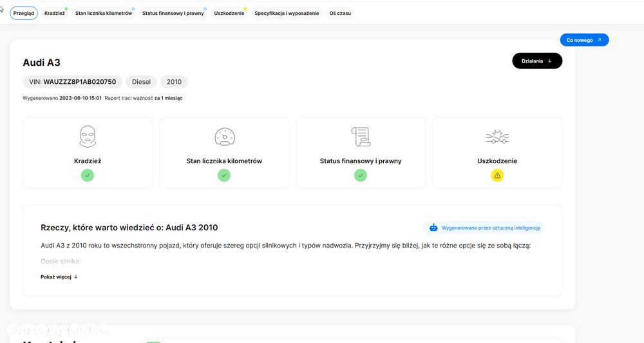Switch to the Kradzież tab
644x343 pixels.
(x=55, y=13)
